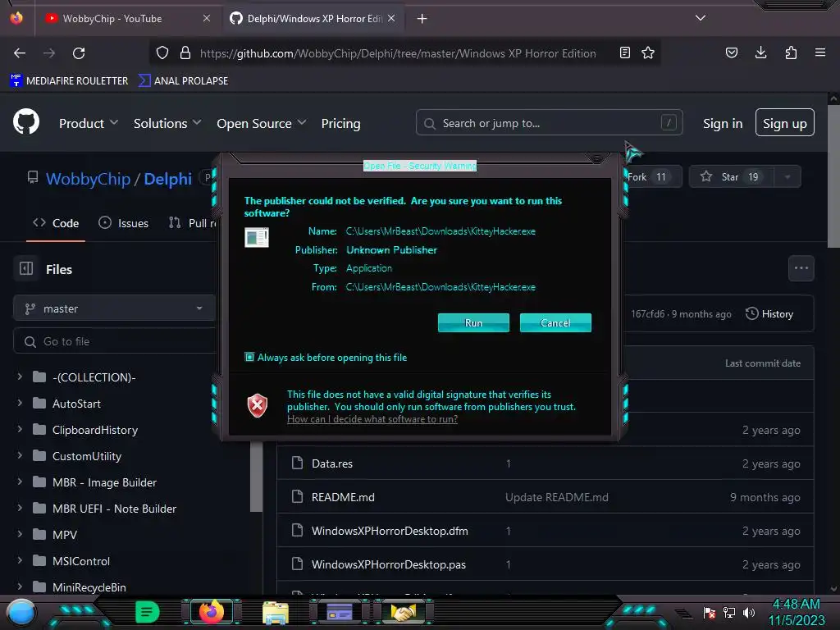Open a new tab with the plus icon
This screenshot has height=630, width=840.
422,19
